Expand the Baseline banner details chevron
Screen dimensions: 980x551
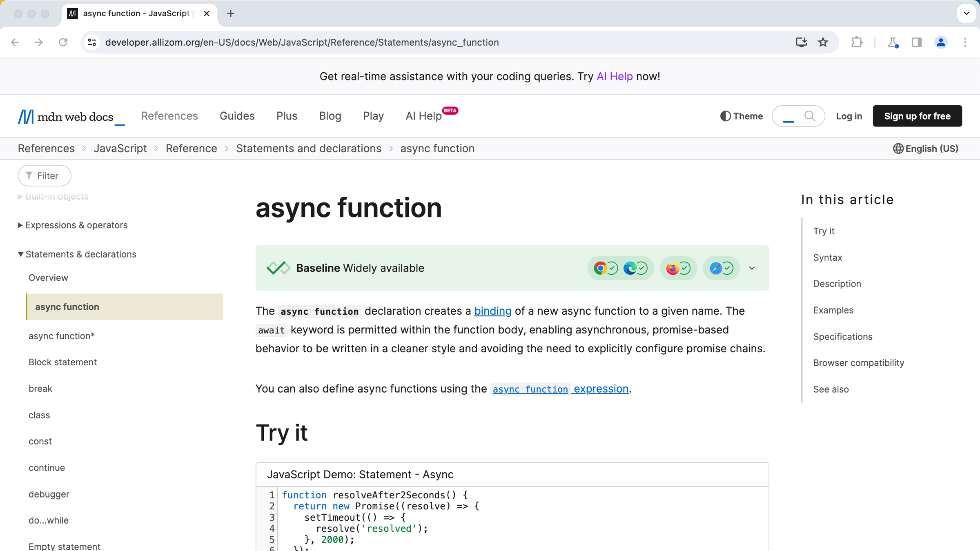[752, 268]
